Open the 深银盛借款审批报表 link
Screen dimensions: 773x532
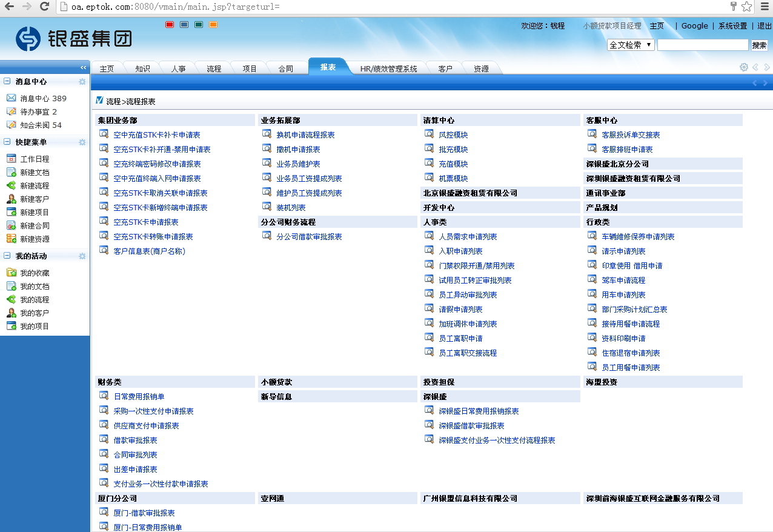(x=471, y=426)
